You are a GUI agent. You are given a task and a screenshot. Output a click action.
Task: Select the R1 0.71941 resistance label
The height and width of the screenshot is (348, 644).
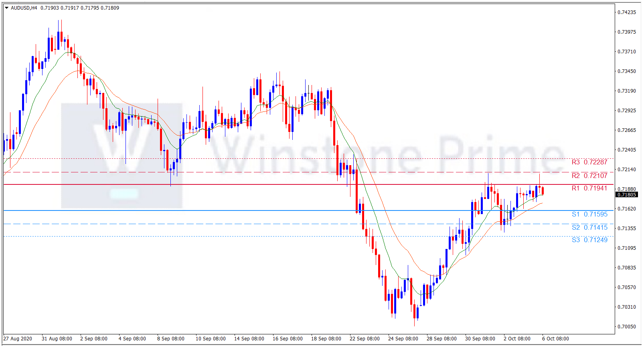(x=589, y=188)
